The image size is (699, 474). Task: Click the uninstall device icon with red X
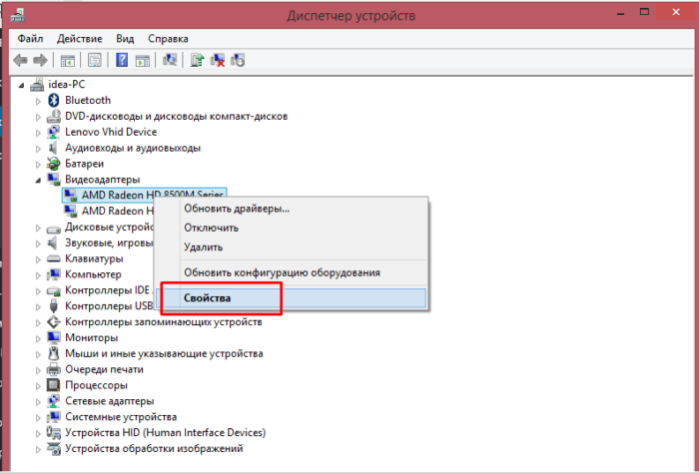click(x=218, y=60)
